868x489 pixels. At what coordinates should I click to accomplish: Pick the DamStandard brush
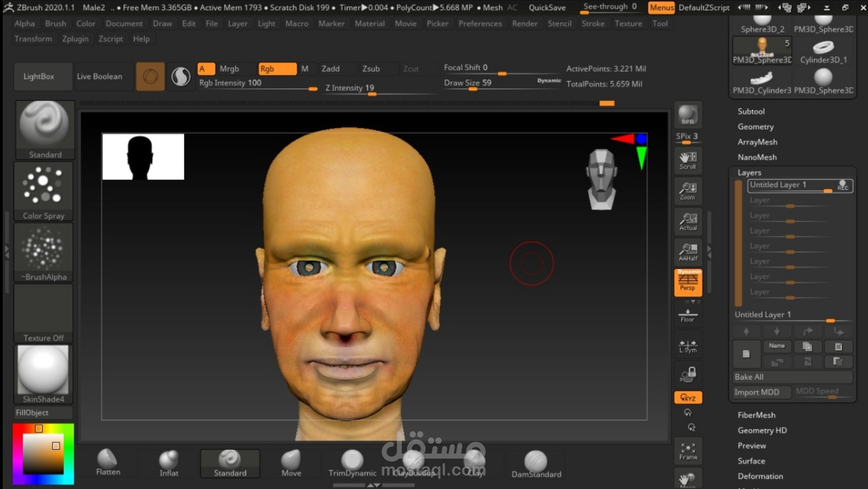(x=536, y=464)
